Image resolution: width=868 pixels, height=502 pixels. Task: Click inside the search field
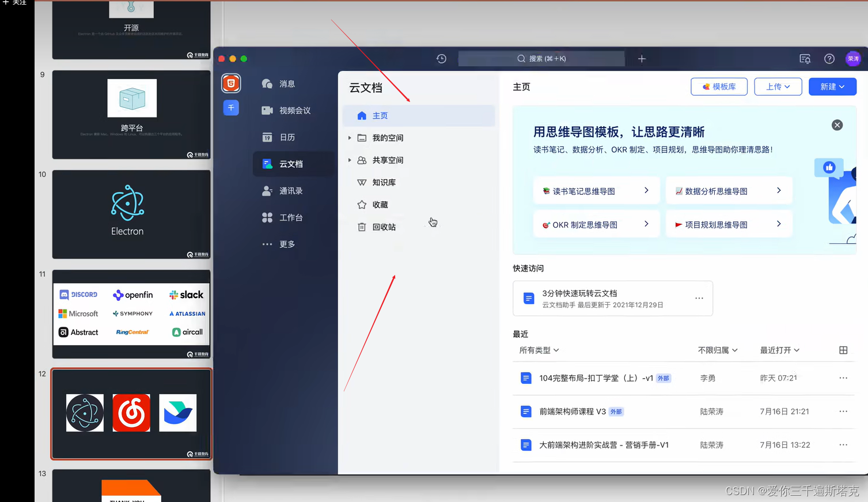[541, 58]
